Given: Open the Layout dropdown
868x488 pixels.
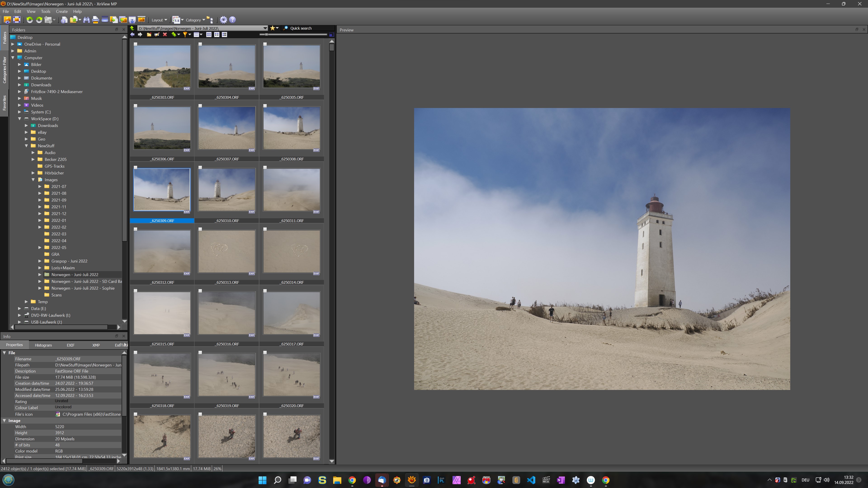Looking at the screenshot, I should [x=159, y=20].
